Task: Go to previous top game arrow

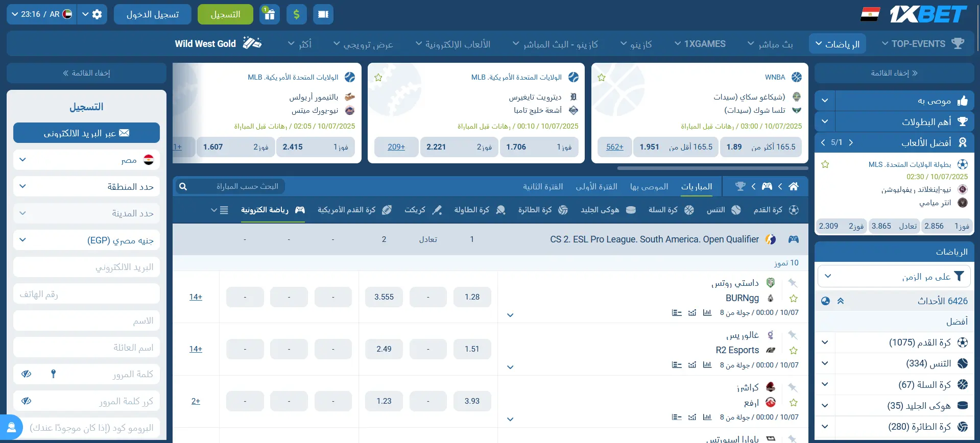Action: tap(823, 142)
